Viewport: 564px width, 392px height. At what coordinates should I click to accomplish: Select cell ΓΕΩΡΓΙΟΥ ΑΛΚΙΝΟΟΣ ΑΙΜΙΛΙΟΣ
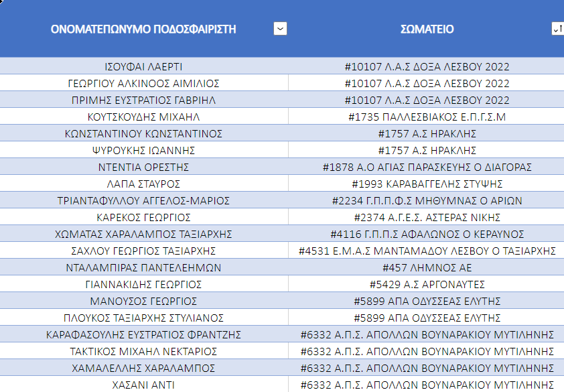(x=144, y=83)
